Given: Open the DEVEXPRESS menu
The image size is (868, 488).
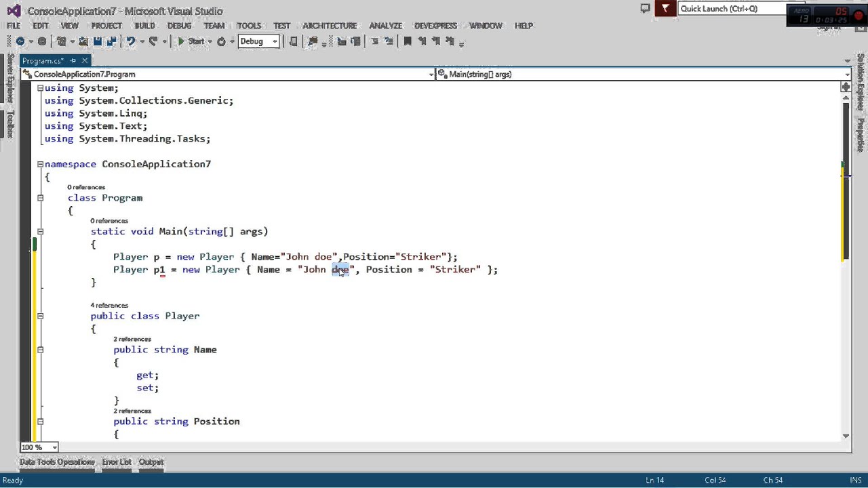Looking at the screenshot, I should (435, 26).
